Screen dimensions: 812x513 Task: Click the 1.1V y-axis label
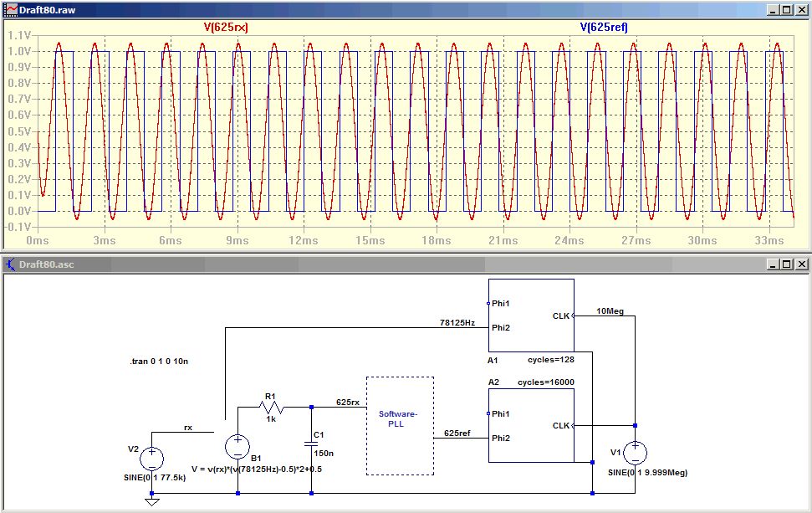tap(20, 35)
